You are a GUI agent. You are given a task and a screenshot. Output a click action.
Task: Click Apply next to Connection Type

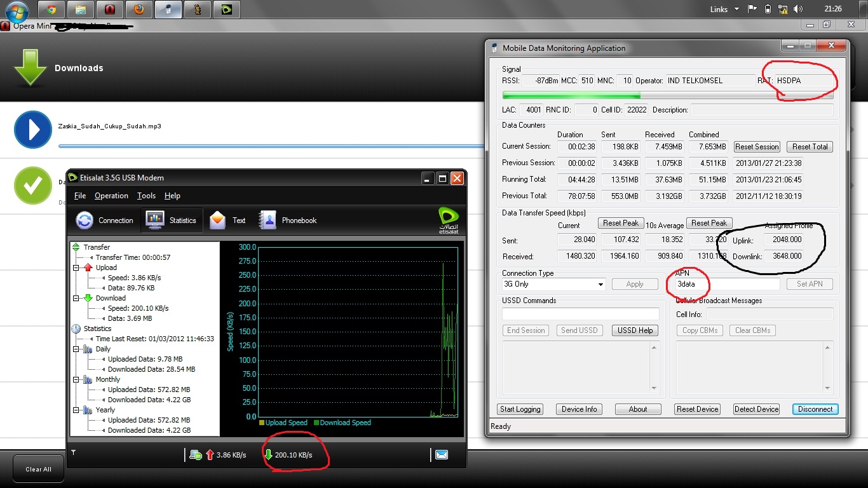(635, 284)
